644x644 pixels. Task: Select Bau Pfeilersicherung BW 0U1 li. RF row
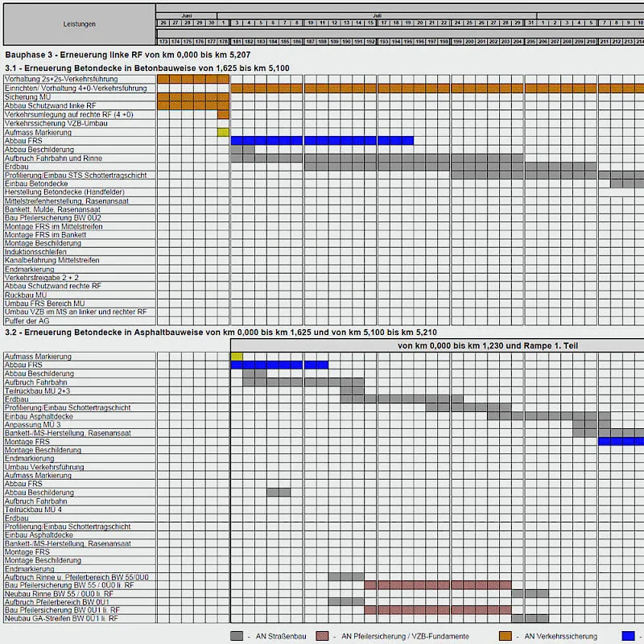coord(80,610)
